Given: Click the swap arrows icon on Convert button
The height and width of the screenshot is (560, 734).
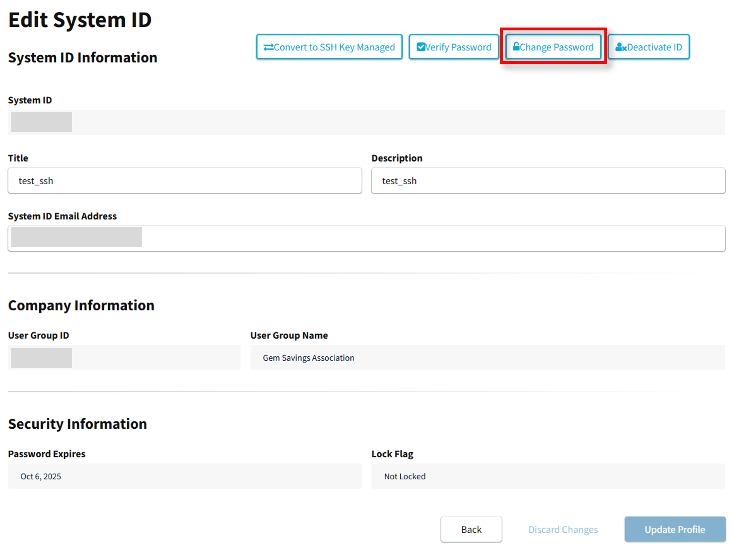Looking at the screenshot, I should [268, 47].
